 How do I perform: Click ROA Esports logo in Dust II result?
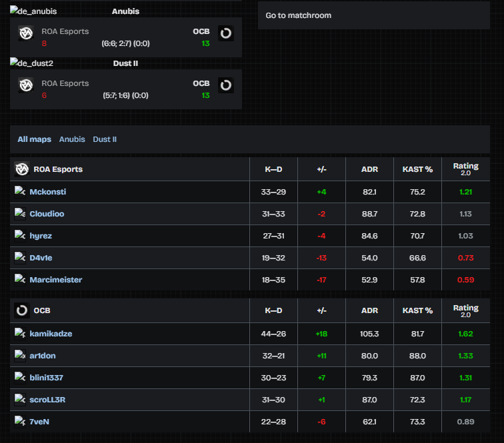[x=26, y=85]
